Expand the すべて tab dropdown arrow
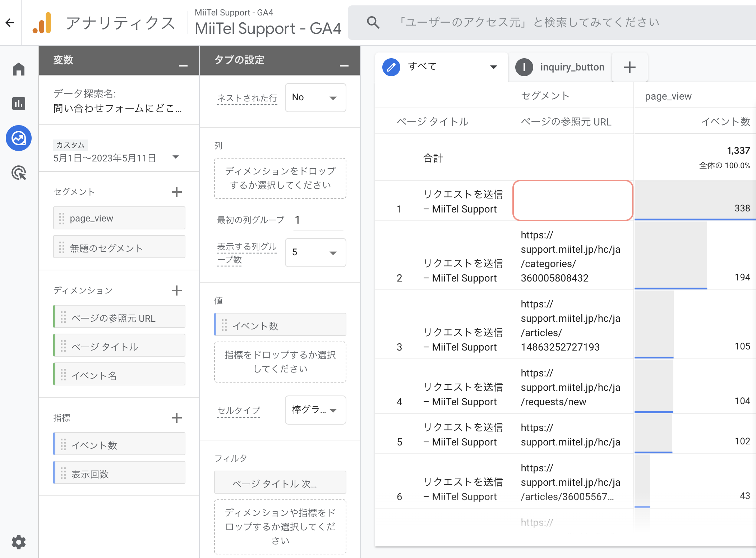The width and height of the screenshot is (756, 558). point(494,67)
